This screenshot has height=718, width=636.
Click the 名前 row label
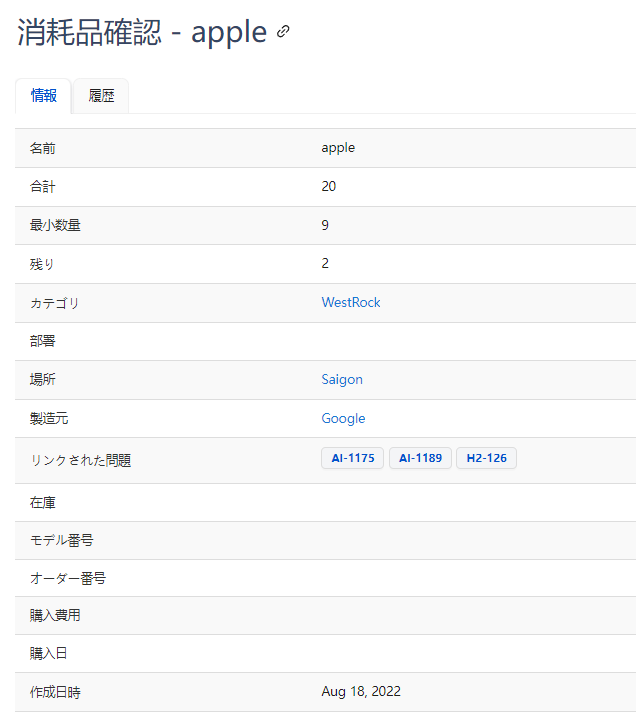click(43, 148)
